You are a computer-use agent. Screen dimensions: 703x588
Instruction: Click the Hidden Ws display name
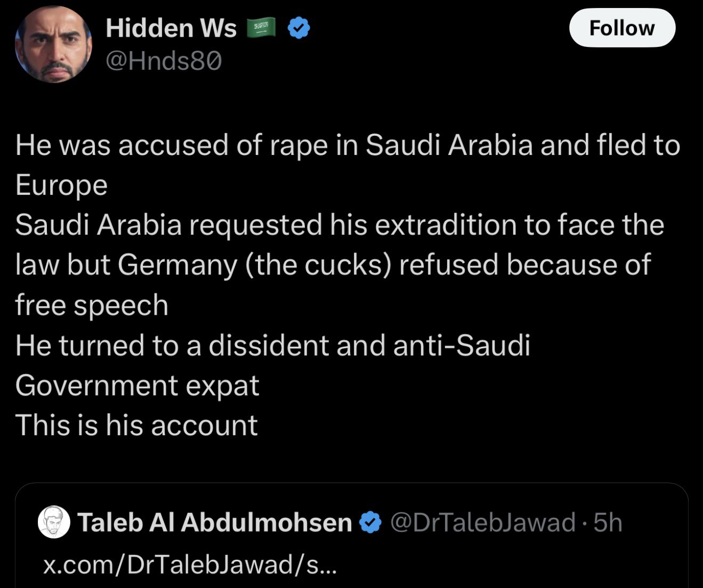tap(171, 28)
